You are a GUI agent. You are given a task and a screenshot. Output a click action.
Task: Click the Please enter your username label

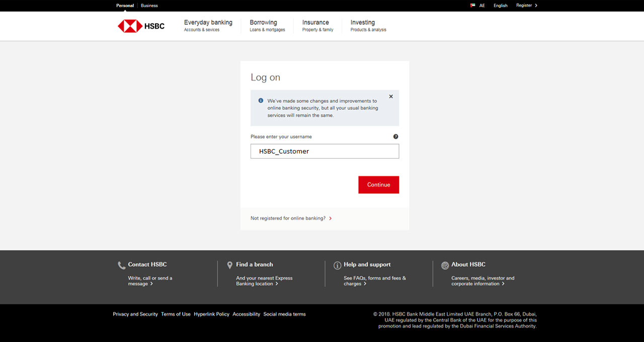281,137
